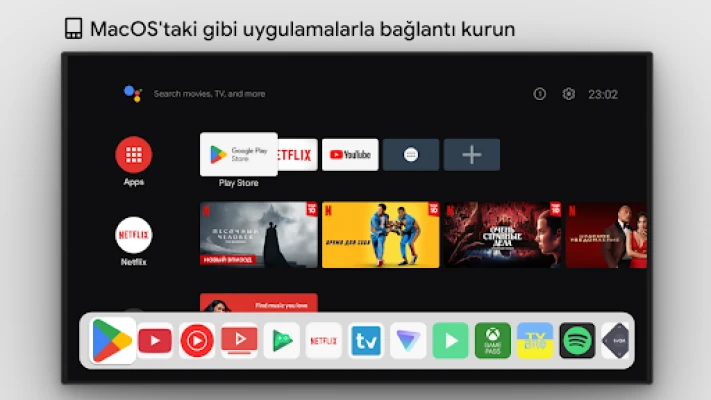
Task: Add an app with the plus tile
Action: point(471,155)
